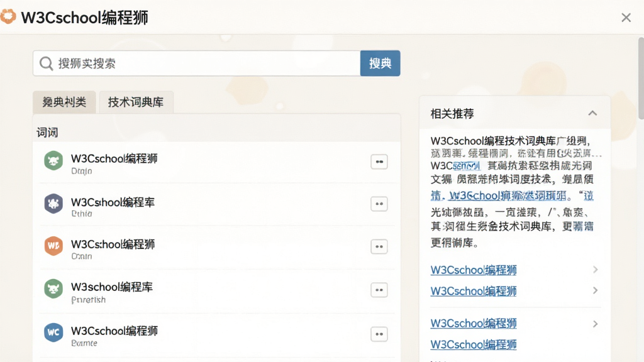Image resolution: width=644 pixels, height=362 pixels.
Task: Open more options for first W3Cschool编程狮 row
Action: (x=379, y=162)
